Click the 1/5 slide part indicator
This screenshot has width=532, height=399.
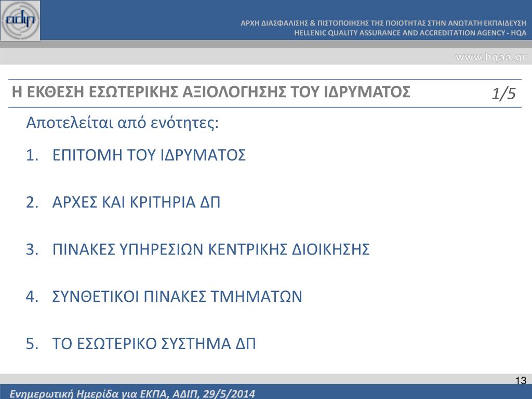[504, 94]
